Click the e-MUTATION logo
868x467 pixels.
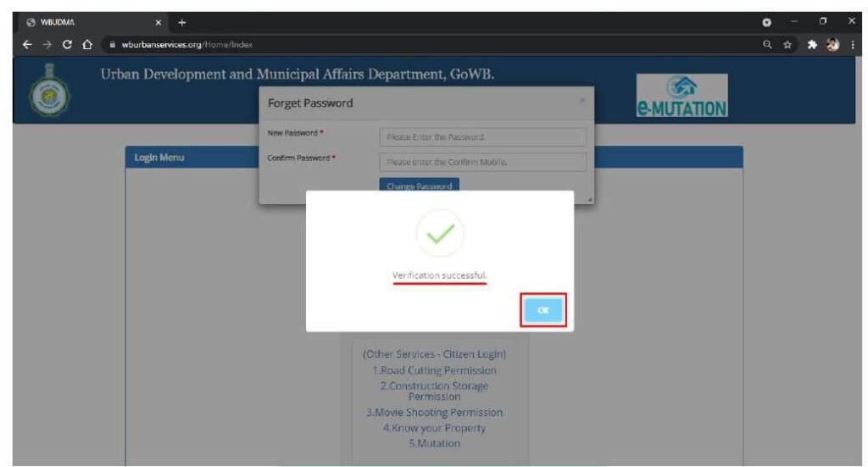click(x=682, y=95)
